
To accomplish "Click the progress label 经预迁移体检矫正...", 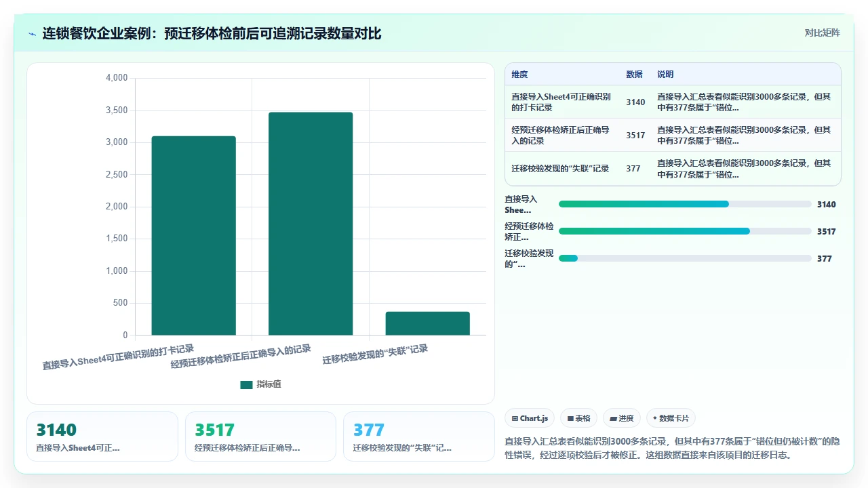I will [529, 231].
